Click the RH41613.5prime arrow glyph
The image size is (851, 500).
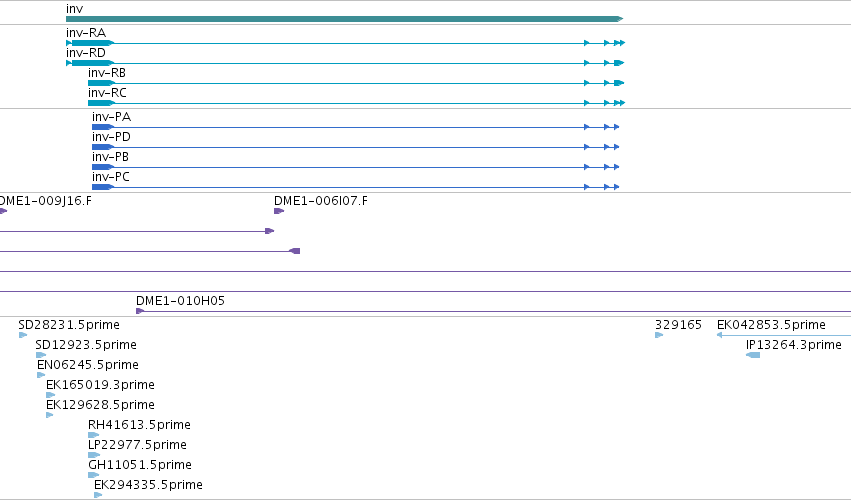coord(93,435)
